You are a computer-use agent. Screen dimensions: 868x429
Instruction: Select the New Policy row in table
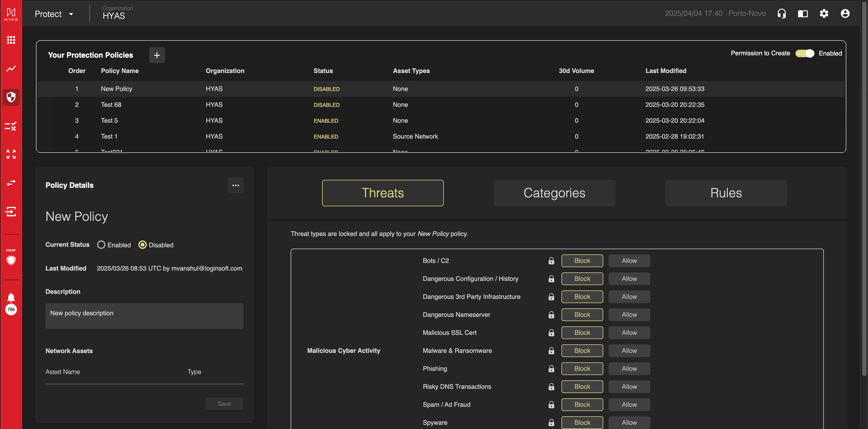(441, 89)
